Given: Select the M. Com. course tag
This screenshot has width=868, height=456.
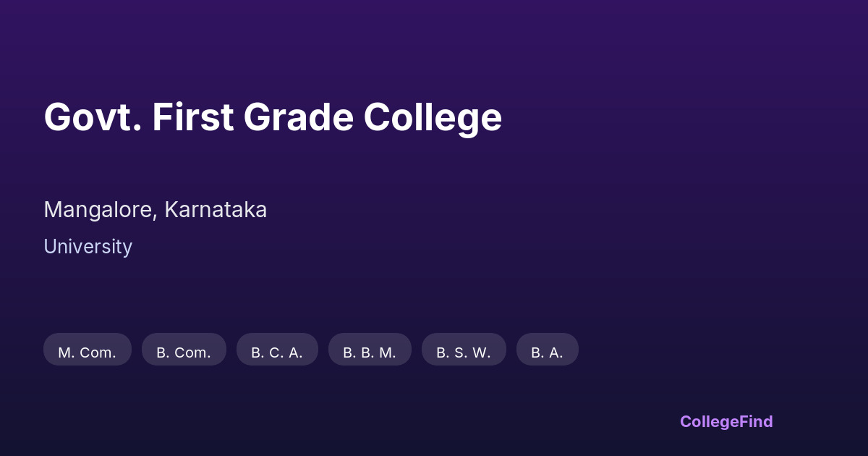Looking at the screenshot, I should tap(88, 350).
